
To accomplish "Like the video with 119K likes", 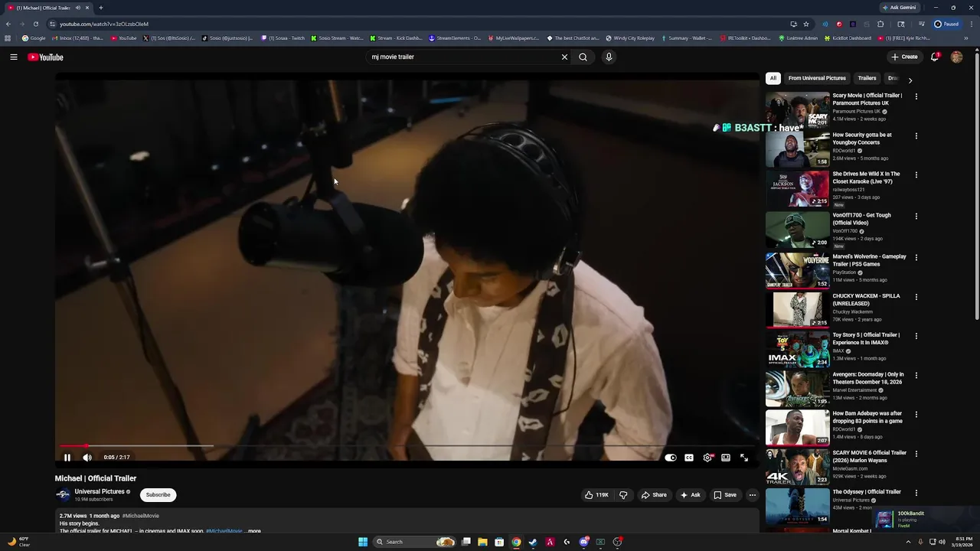I will (596, 495).
